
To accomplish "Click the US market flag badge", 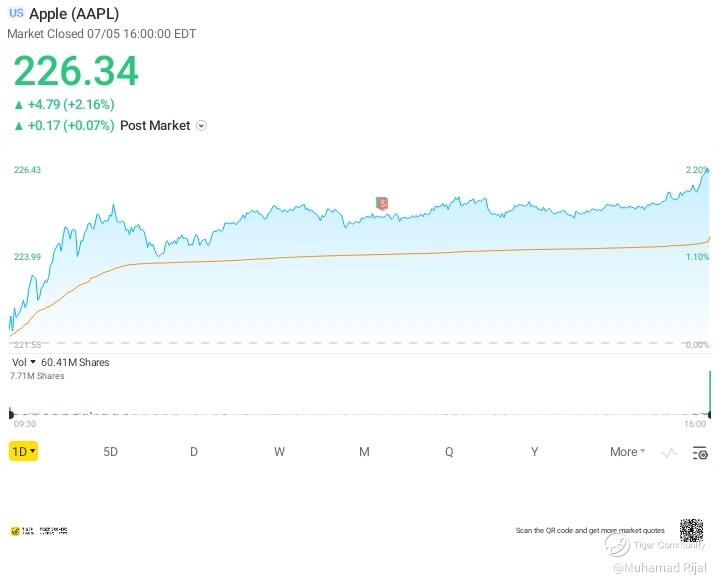I will pos(17,14).
